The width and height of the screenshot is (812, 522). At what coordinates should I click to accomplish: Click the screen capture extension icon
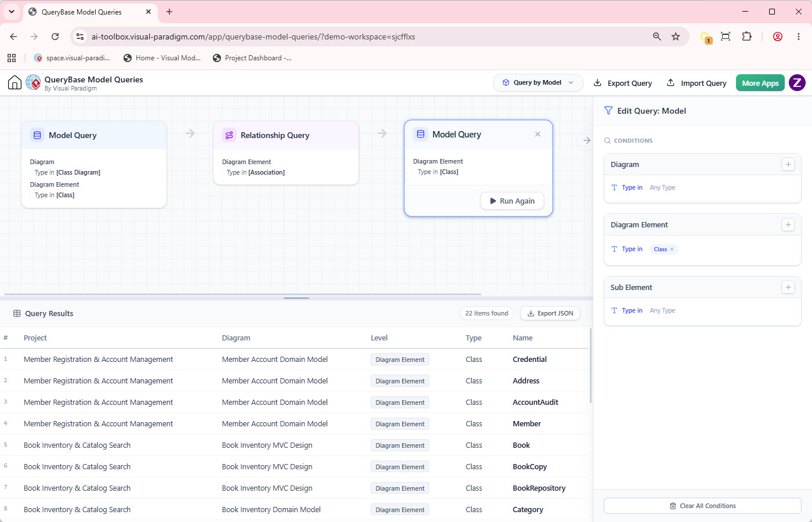726,37
